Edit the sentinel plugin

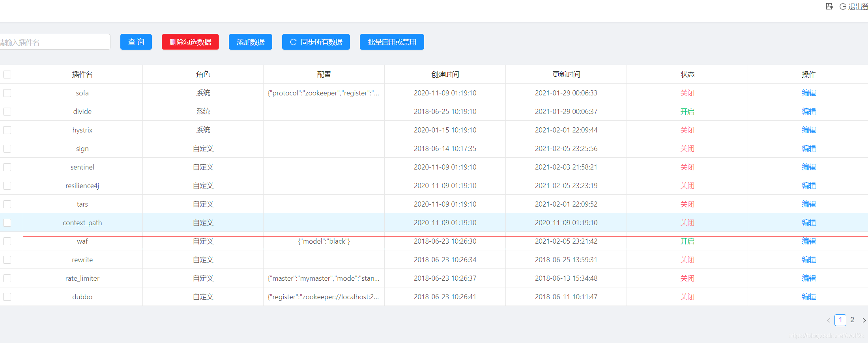pyautogui.click(x=808, y=167)
